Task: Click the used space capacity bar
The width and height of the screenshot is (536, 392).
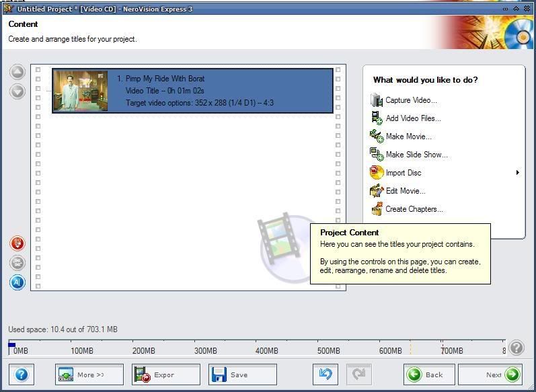Action: [x=257, y=348]
